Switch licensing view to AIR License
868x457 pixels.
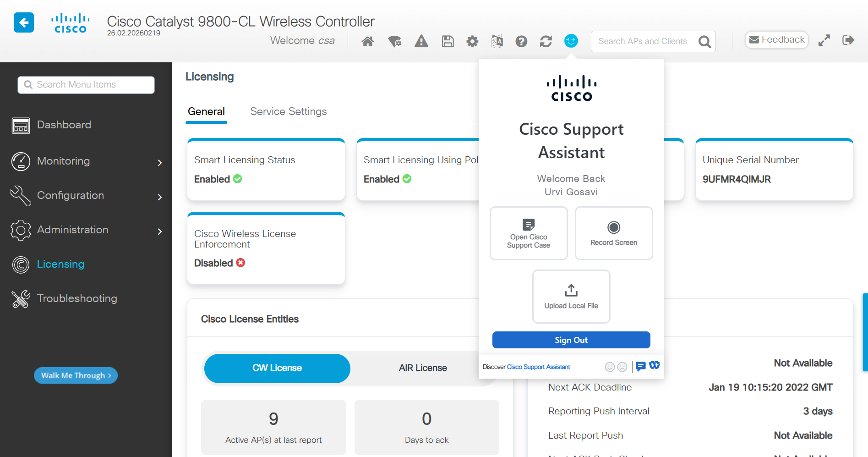[422, 368]
